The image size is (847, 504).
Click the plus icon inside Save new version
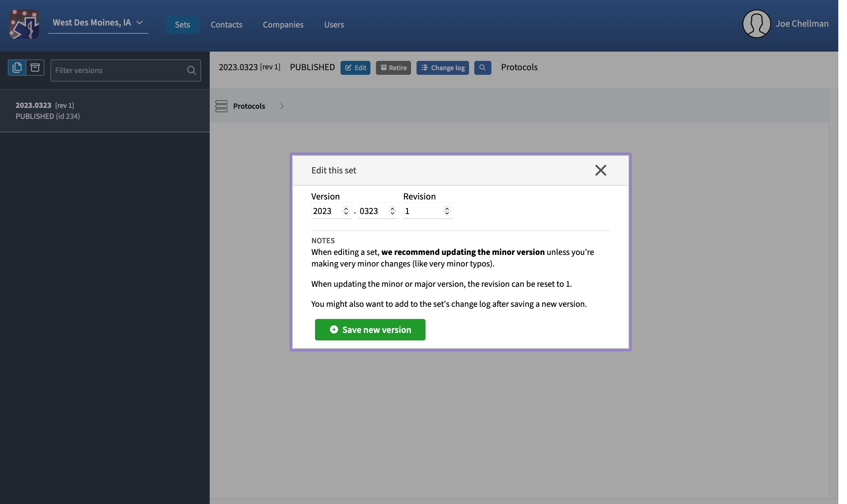pos(334,329)
